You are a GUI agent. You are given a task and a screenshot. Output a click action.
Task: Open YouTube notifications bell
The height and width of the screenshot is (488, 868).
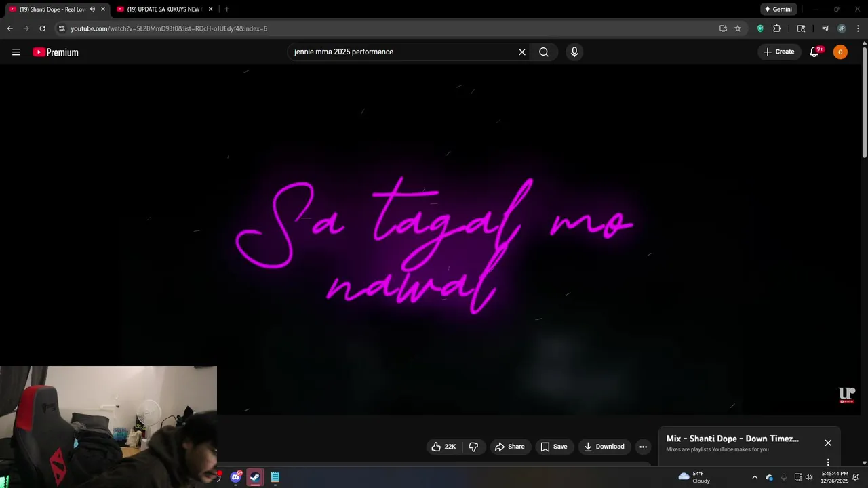(815, 52)
